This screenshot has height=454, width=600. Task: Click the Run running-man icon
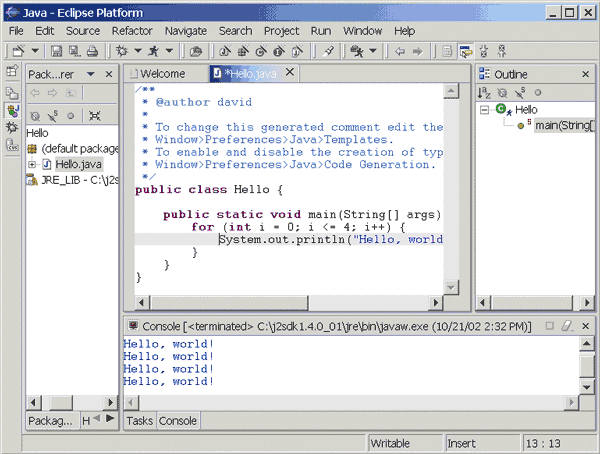pos(154,51)
